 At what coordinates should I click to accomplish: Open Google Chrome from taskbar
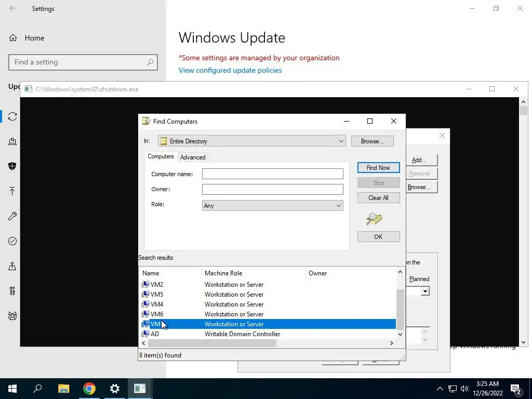coord(89,389)
